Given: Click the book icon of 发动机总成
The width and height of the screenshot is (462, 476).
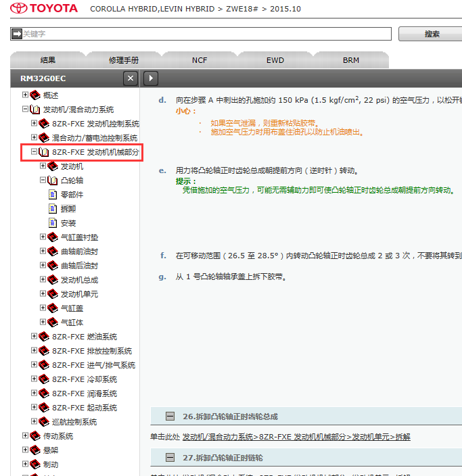Looking at the screenshot, I should (x=53, y=280).
